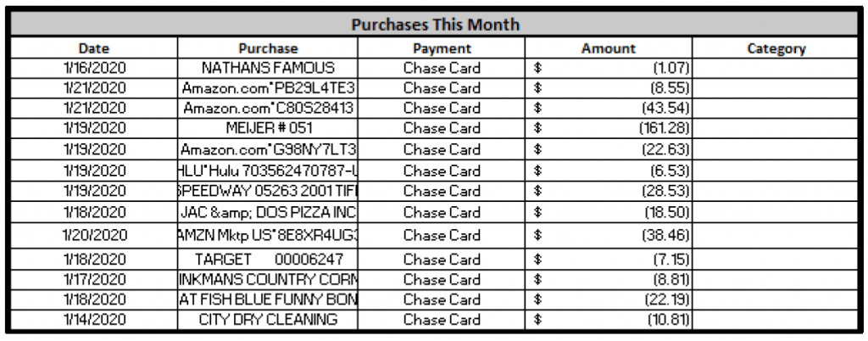Select the SPEEDWAY 05263 purchase cell

click(x=268, y=191)
